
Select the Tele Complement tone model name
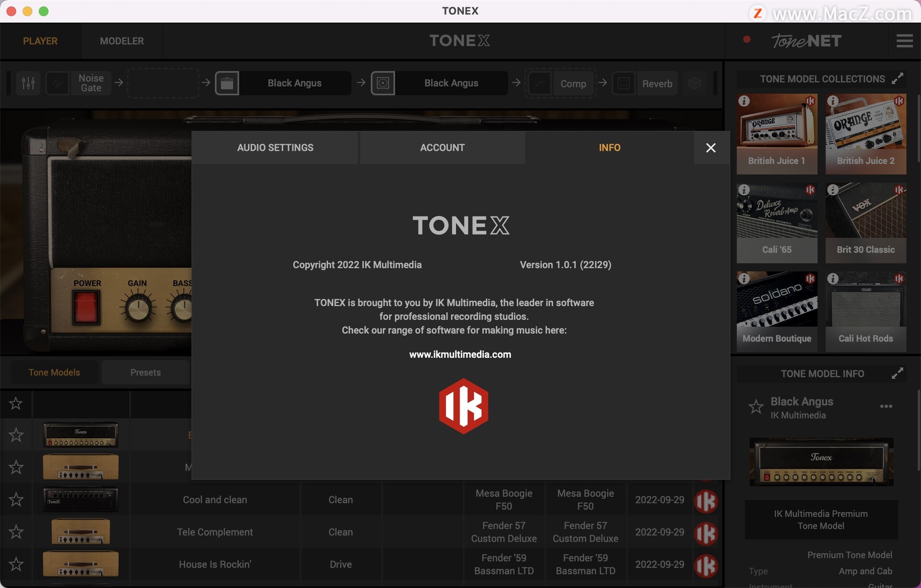215,532
